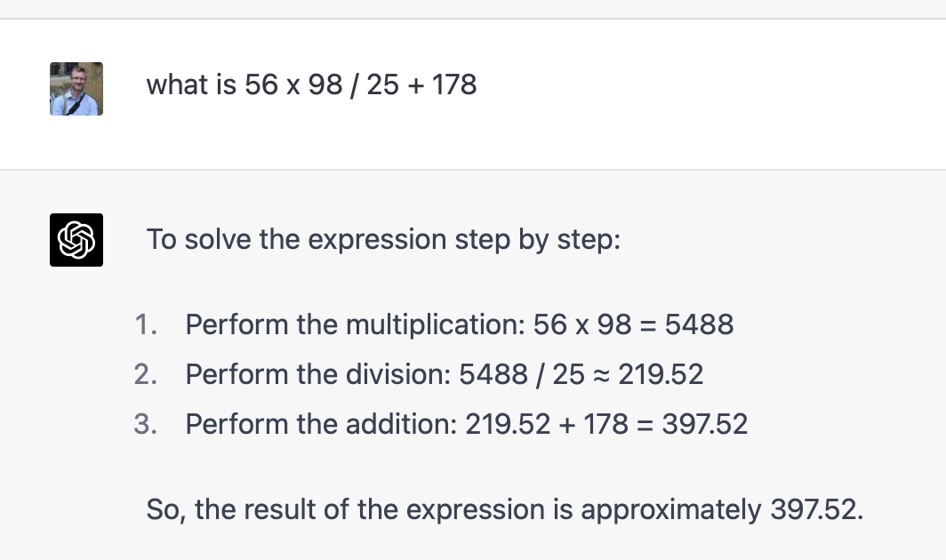Click the "Perform the multiplication" step text
The width and height of the screenshot is (946, 560).
tap(354, 324)
